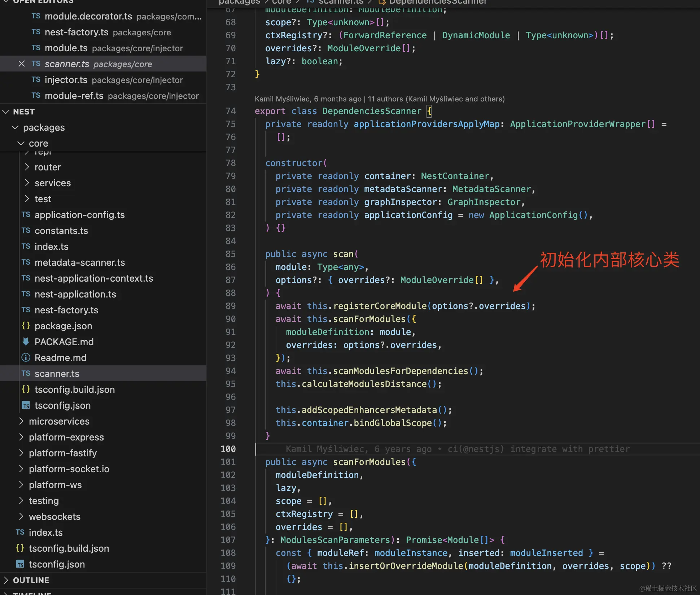Click PACKAGE.md markdown file icon
The image size is (700, 595).
point(26,342)
